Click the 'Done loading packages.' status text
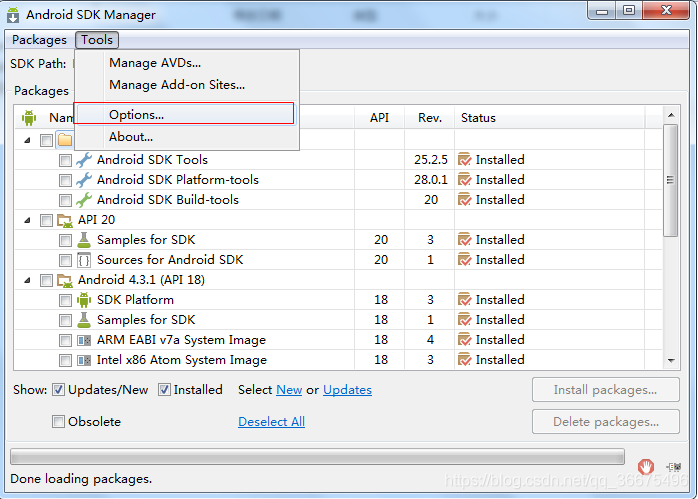698x499 pixels. click(81, 479)
